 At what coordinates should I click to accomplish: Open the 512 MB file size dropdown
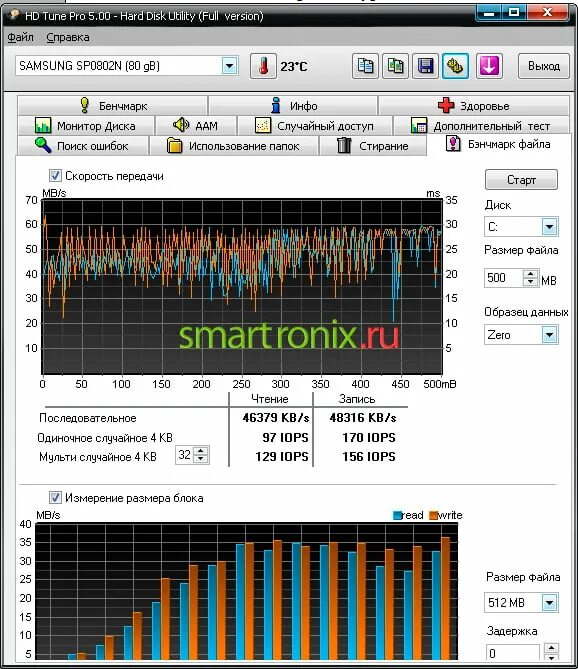point(549,602)
